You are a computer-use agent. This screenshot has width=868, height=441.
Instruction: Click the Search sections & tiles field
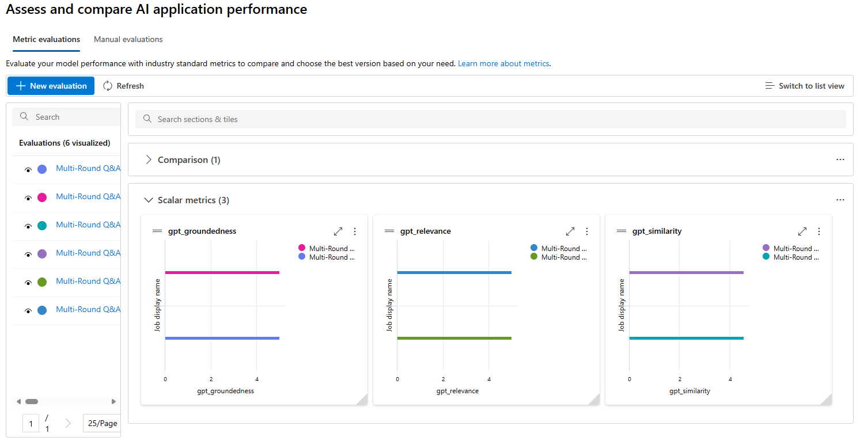click(490, 119)
